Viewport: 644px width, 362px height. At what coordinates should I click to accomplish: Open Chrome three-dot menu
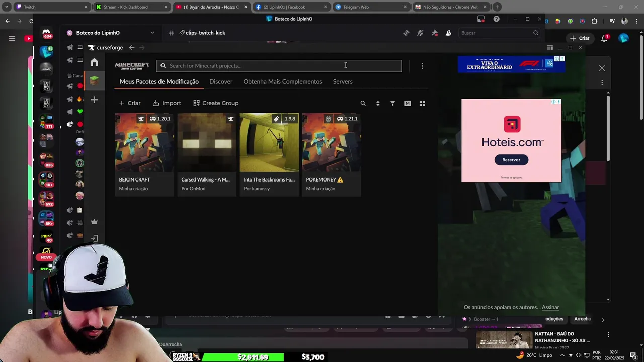(x=637, y=21)
